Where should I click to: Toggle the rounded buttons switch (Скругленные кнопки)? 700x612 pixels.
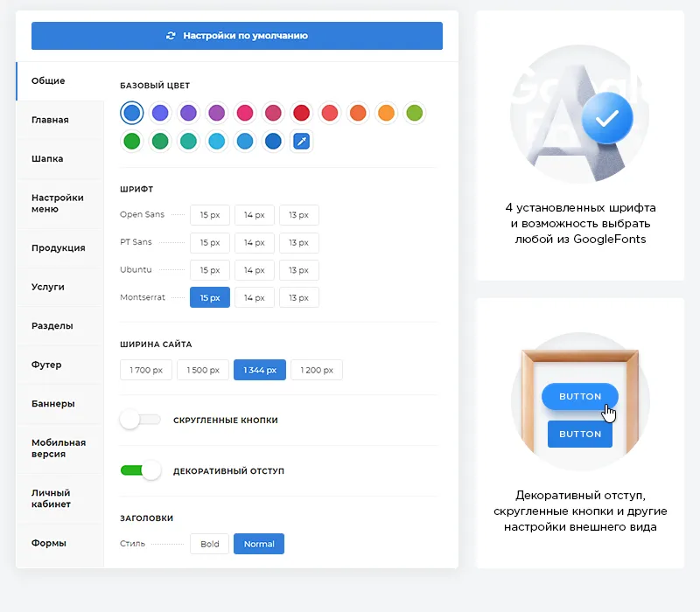(140, 421)
